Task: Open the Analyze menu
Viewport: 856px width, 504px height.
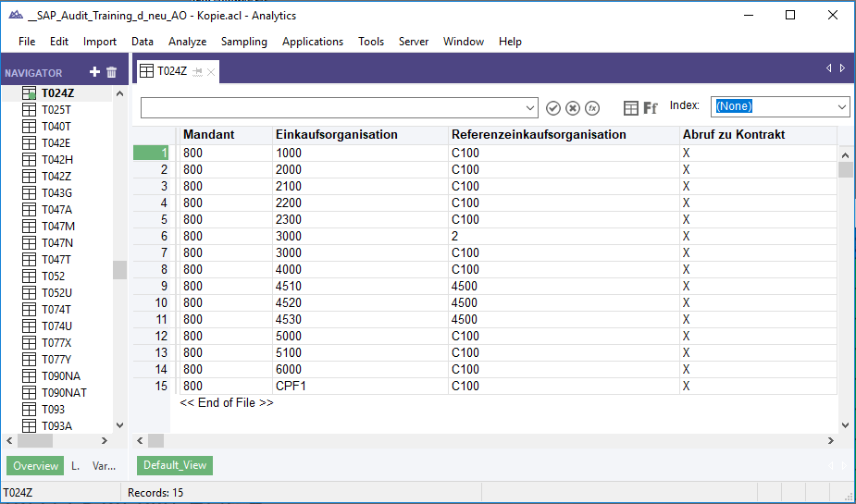Action: tap(187, 42)
